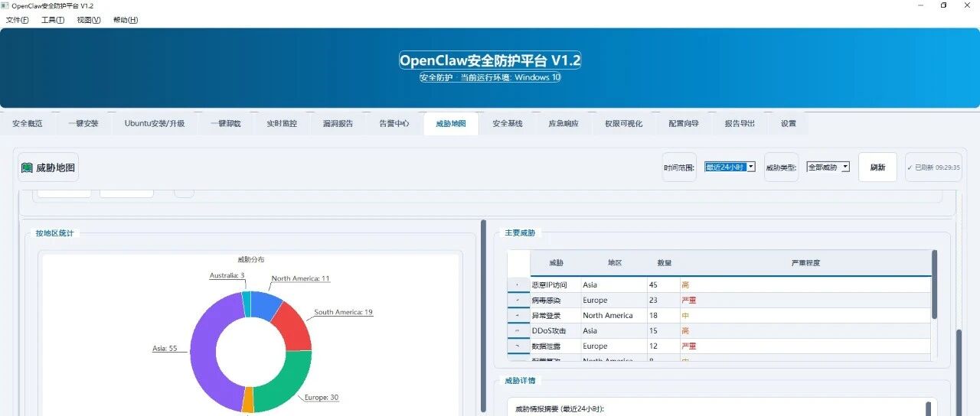Select the row header of 数据泄露 row
Viewport: 980px width, 416px height.
coord(518,346)
